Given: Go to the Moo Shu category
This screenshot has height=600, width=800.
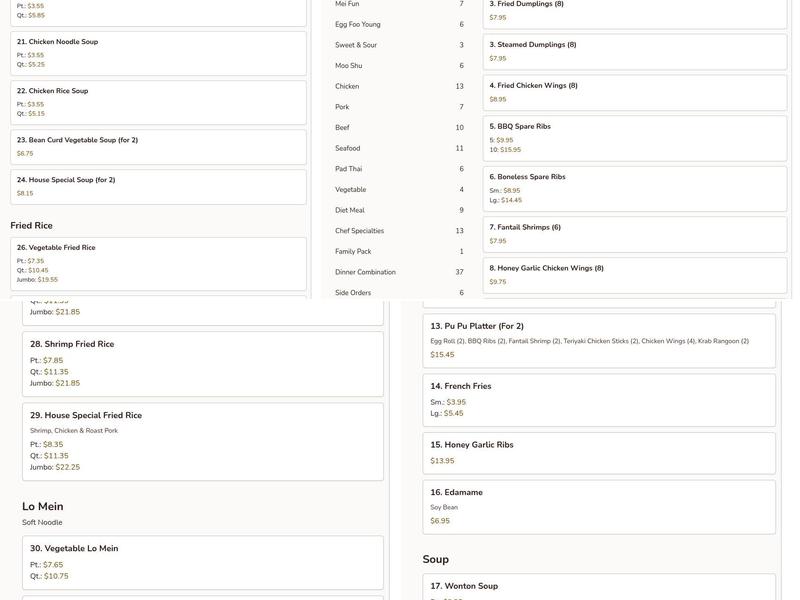Looking at the screenshot, I should coord(349,66).
